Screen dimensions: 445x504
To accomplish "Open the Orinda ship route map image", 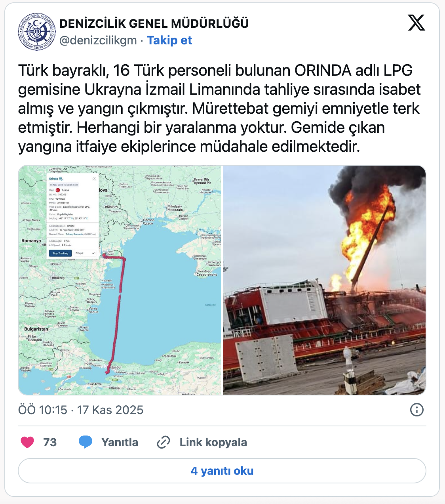I will pos(120,280).
